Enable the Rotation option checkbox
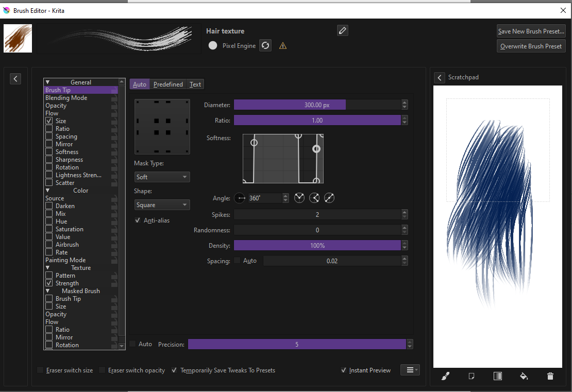Image resolution: width=572 pixels, height=392 pixels. [x=49, y=167]
